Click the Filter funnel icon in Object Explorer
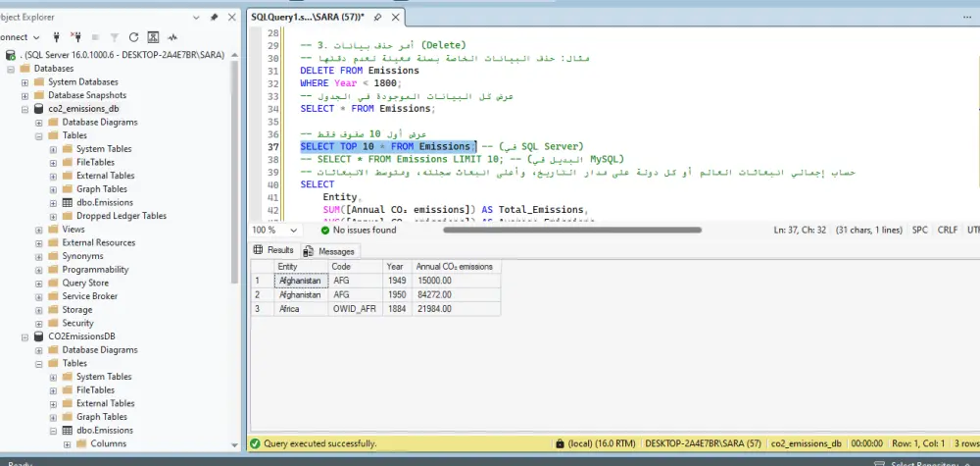 click(115, 37)
